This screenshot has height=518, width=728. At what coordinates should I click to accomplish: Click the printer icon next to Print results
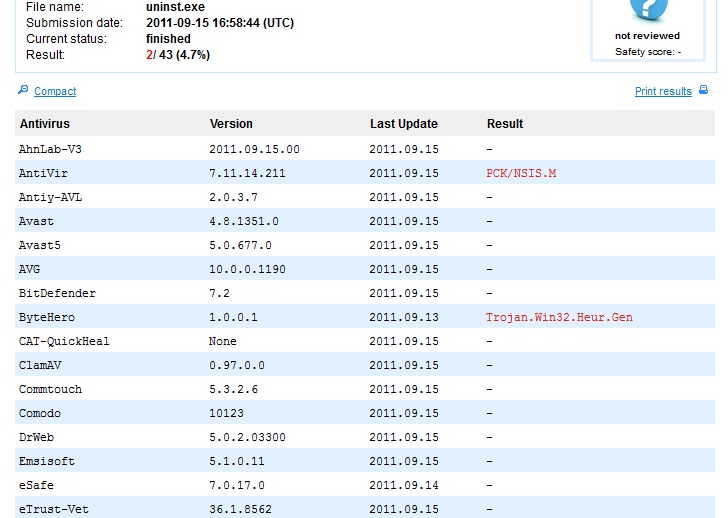point(703,90)
